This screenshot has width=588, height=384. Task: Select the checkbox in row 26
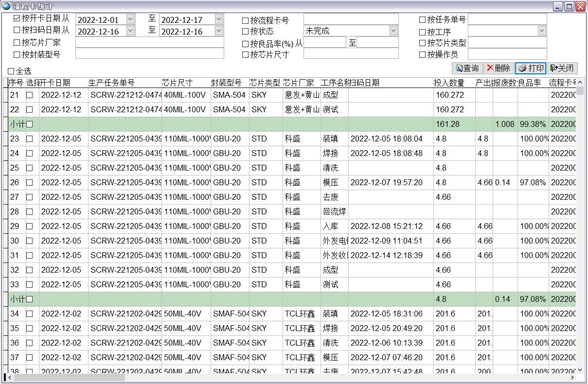click(x=30, y=183)
